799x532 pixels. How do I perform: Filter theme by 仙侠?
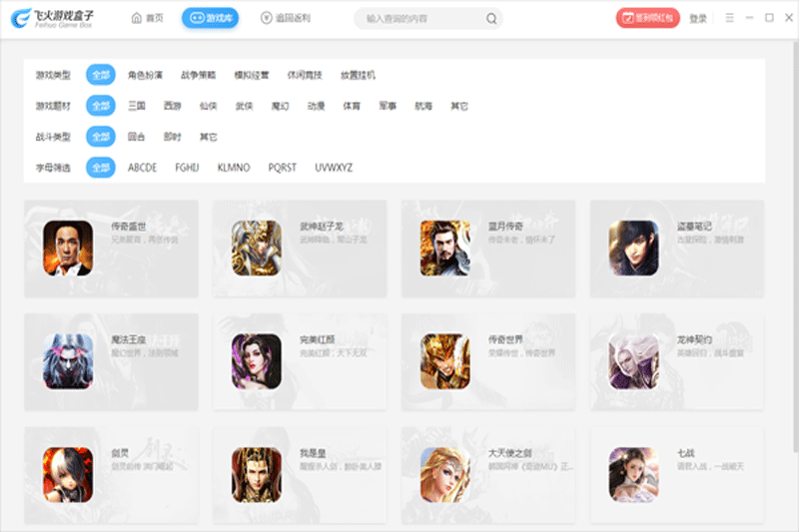(x=208, y=106)
